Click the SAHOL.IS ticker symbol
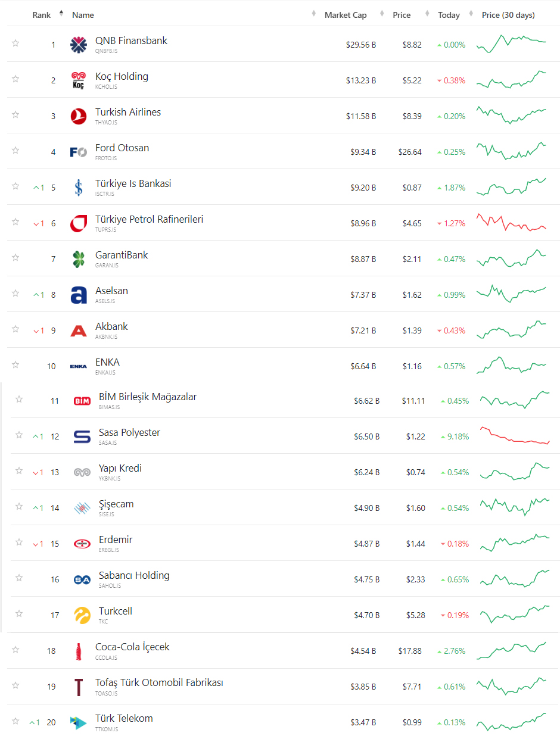The image size is (560, 739). pos(110,586)
